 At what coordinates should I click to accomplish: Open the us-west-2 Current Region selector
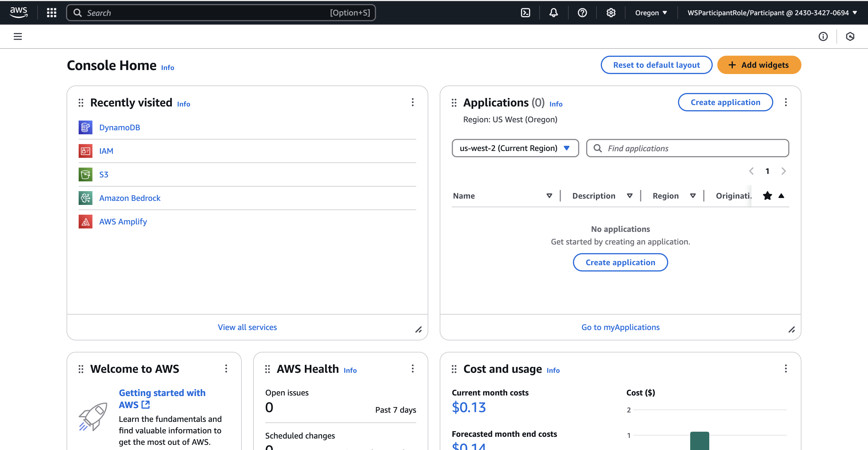click(x=515, y=148)
